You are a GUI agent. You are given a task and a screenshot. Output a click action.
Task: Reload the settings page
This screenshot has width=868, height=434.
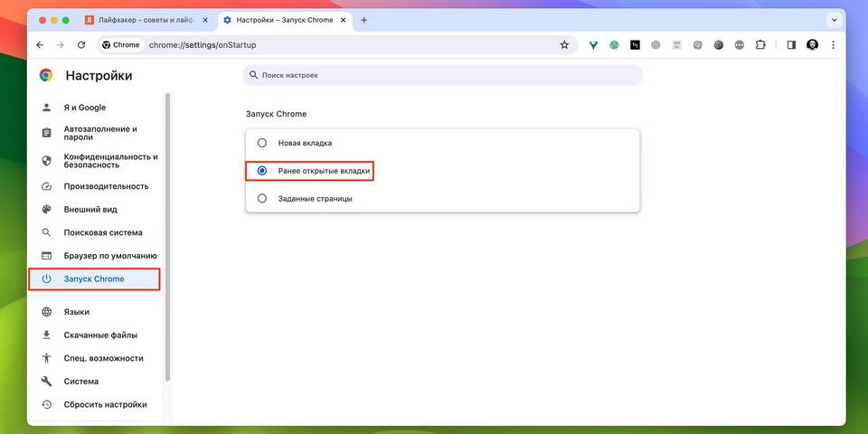pos(81,45)
